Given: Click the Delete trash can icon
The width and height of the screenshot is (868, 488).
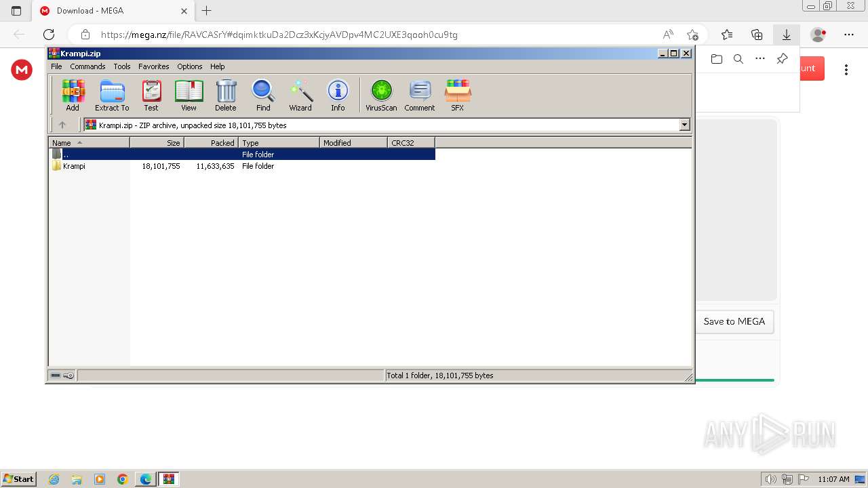Looking at the screenshot, I should 226,95.
